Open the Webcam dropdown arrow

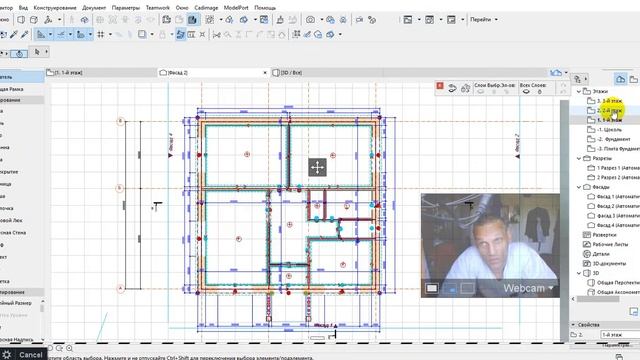551,288
